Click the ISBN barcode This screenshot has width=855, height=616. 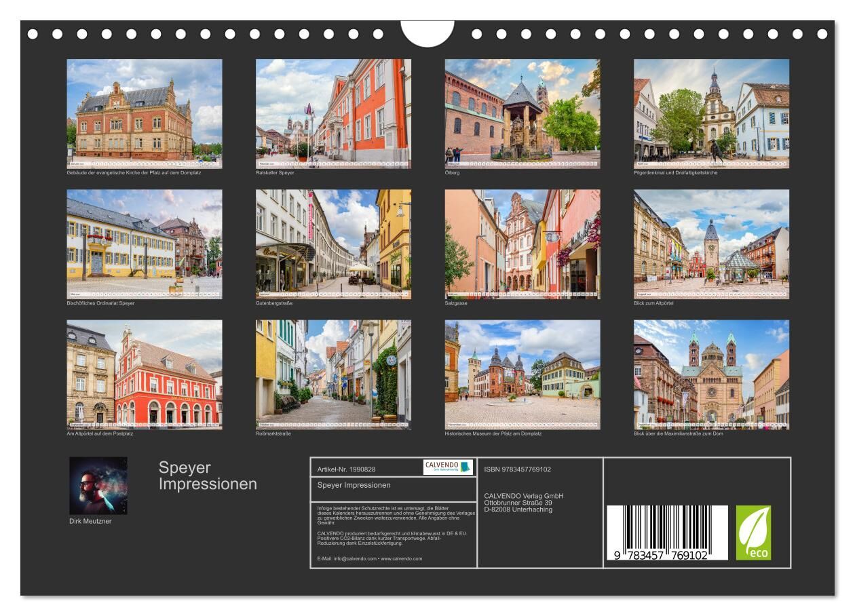pos(667,533)
